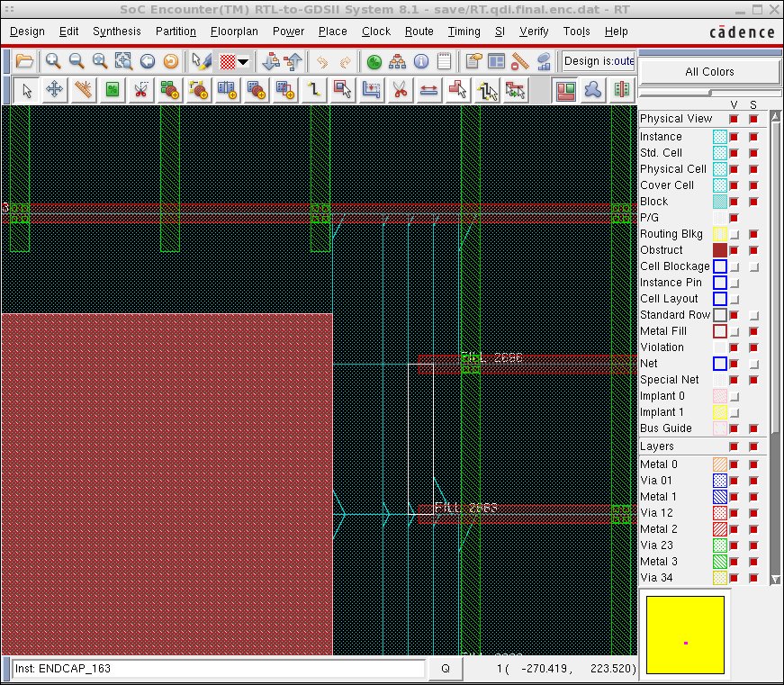Click the Q button in status bar
This screenshot has width=784, height=685.
tap(446, 669)
